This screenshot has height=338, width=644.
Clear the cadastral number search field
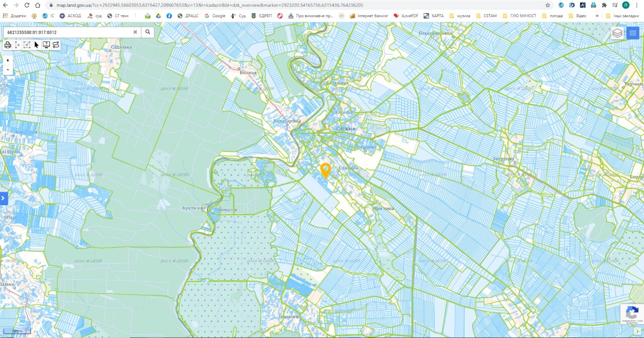click(x=135, y=32)
